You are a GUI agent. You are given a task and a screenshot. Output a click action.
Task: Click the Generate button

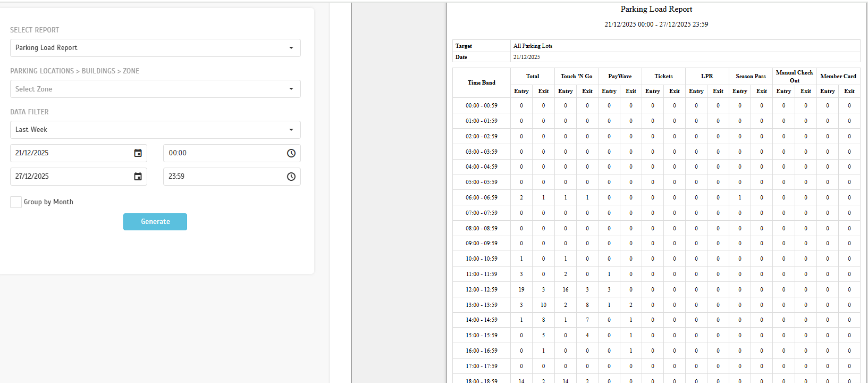pyautogui.click(x=155, y=222)
